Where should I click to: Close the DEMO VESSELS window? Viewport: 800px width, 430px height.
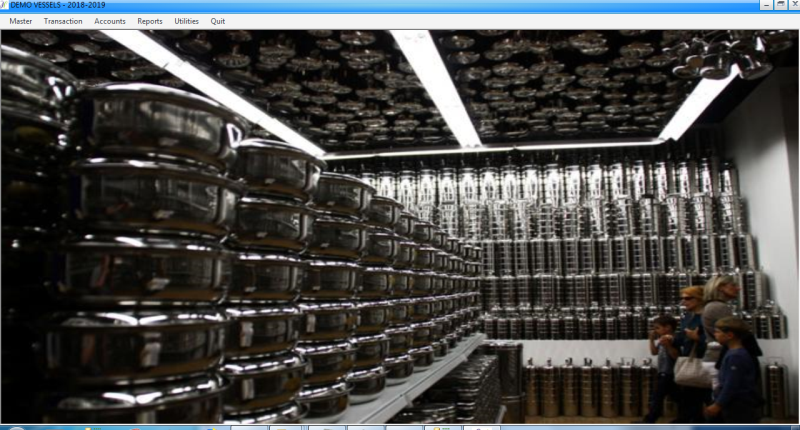coord(792,5)
